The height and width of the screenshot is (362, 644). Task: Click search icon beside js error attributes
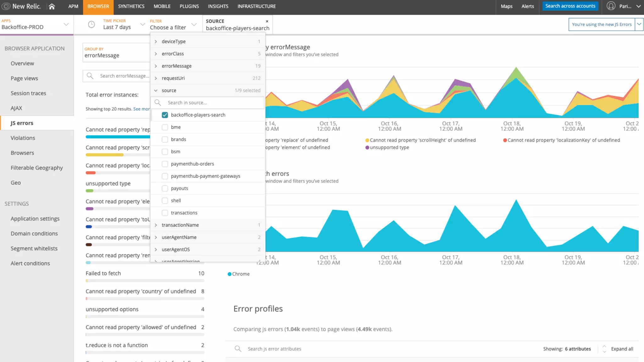pos(238,349)
